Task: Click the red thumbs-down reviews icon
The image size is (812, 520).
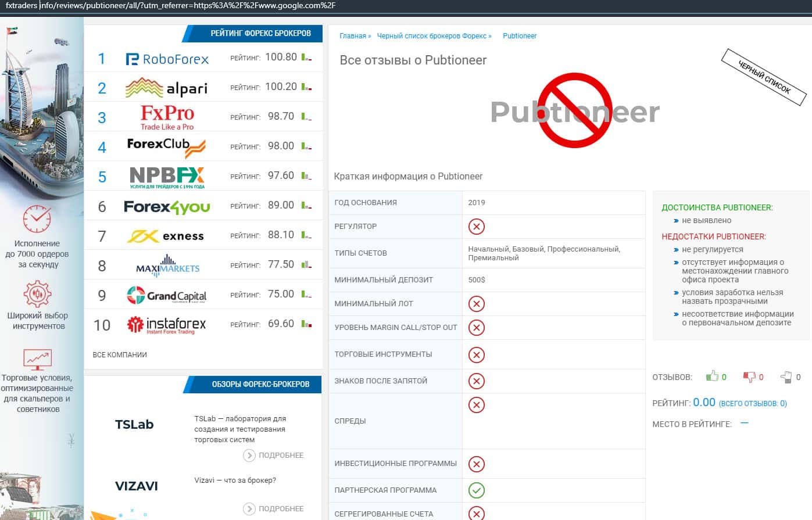Action: pos(749,377)
